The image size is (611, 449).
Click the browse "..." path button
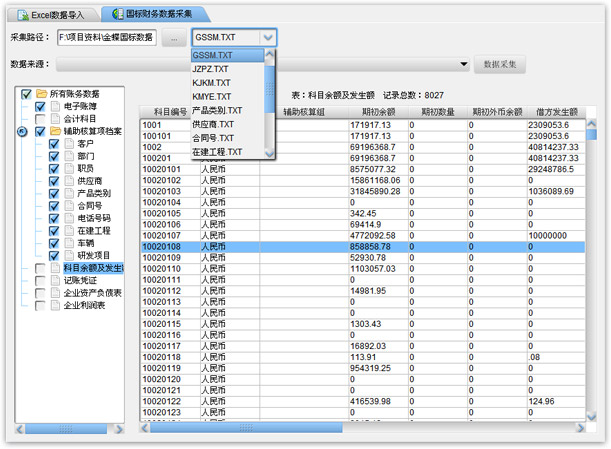(172, 37)
